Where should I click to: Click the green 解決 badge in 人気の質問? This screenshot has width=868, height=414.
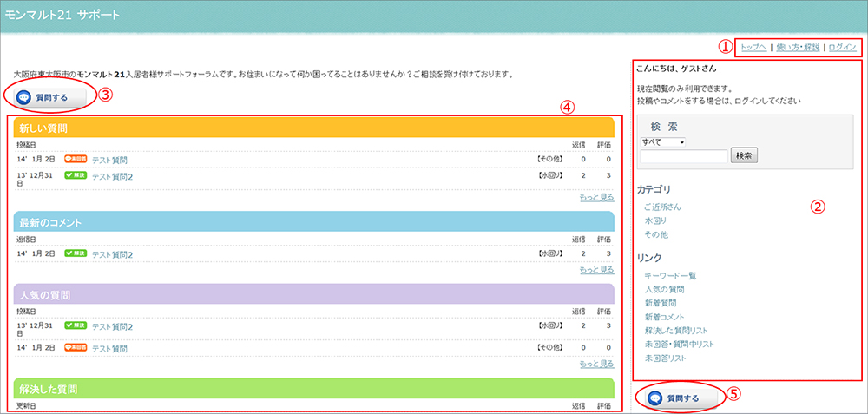click(76, 325)
